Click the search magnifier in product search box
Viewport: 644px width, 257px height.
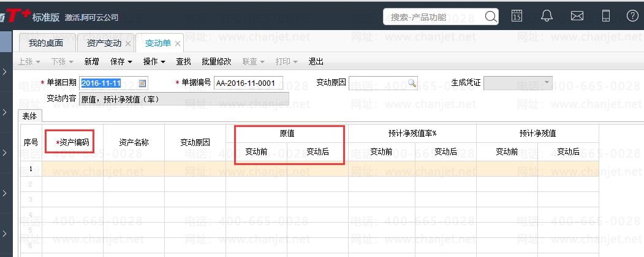coord(490,17)
